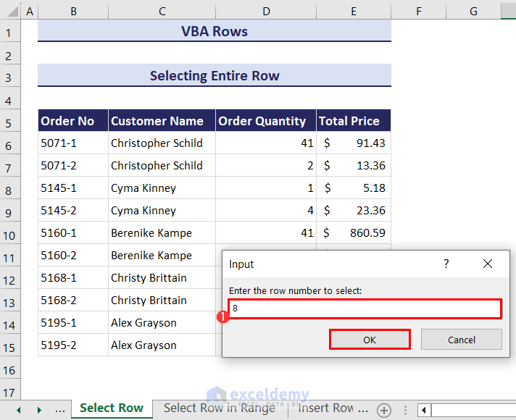
Task: Select column C header
Action: (162, 11)
